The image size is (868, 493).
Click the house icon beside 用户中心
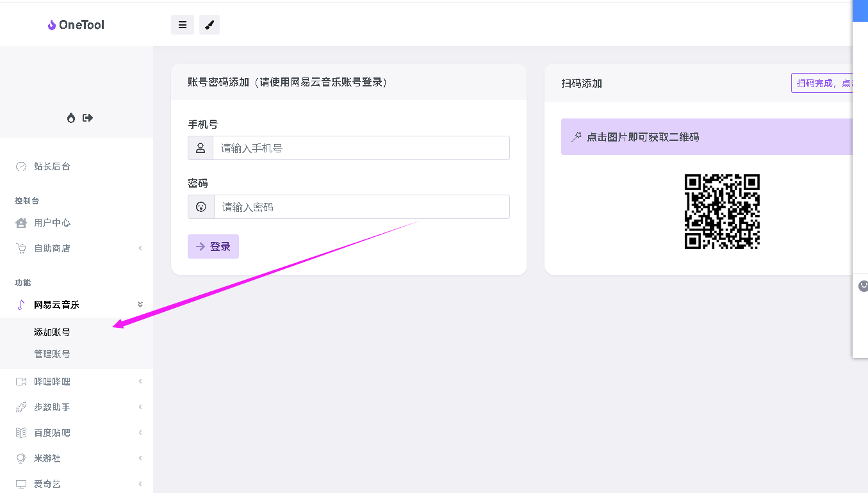(21, 223)
